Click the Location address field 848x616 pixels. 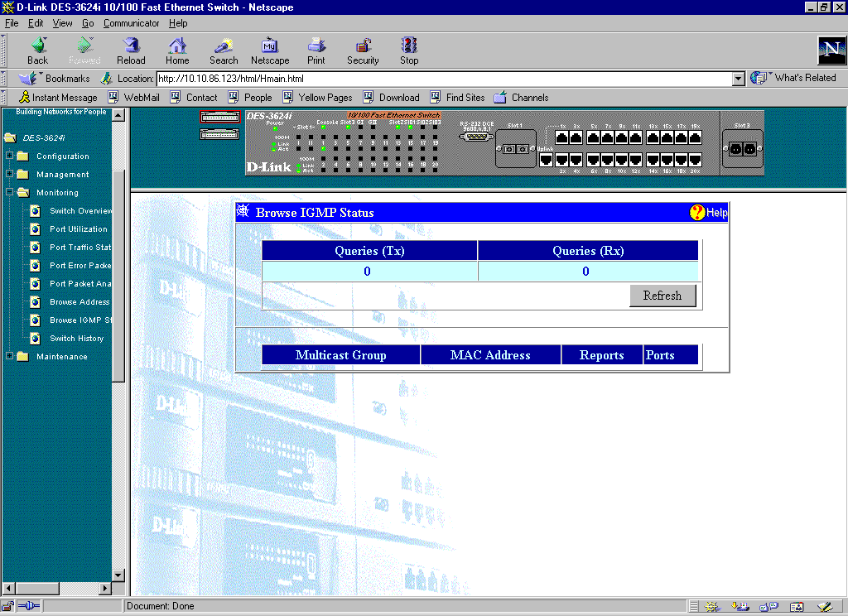[443, 79]
